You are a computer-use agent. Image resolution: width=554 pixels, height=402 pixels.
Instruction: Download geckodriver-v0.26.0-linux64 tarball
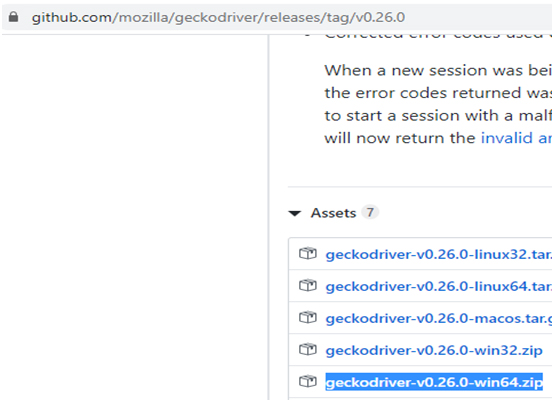click(438, 286)
